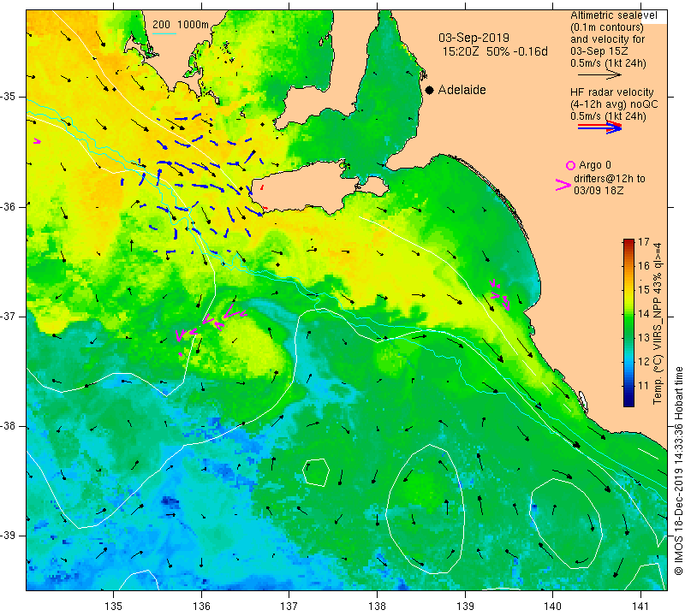The image size is (685, 616).
Task: Click the temperature color bar legend
Action: click(x=628, y=323)
